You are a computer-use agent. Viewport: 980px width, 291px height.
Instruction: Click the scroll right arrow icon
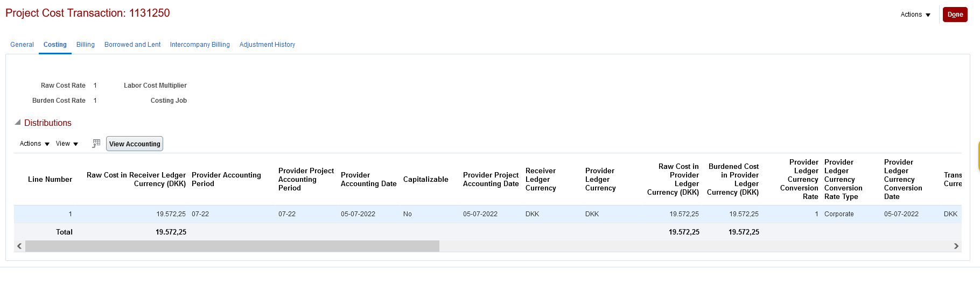point(956,246)
